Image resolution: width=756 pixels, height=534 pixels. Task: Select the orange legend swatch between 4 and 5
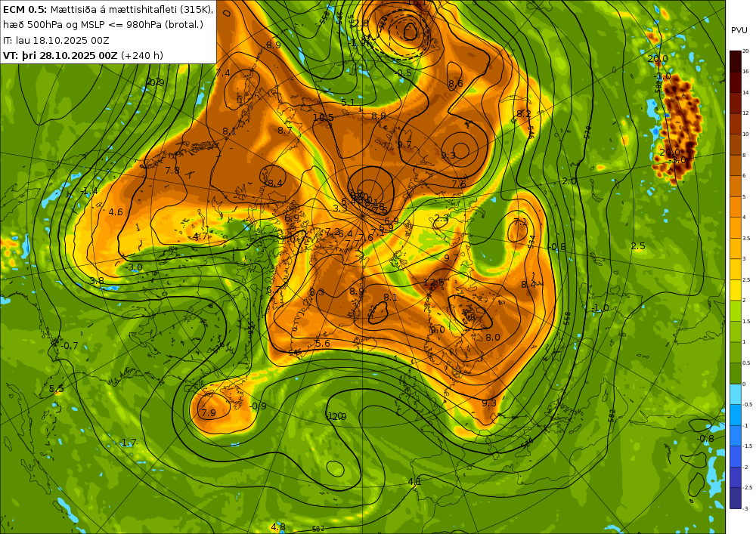click(x=736, y=206)
